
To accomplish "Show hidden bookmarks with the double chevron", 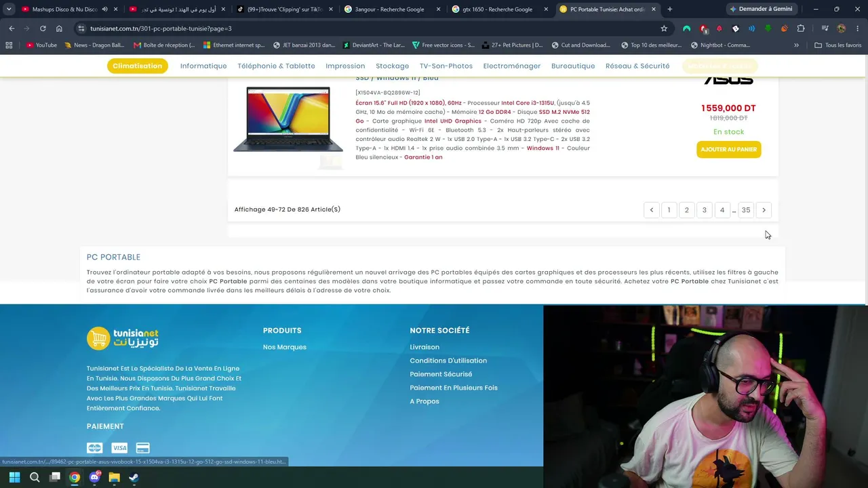I will (796, 45).
